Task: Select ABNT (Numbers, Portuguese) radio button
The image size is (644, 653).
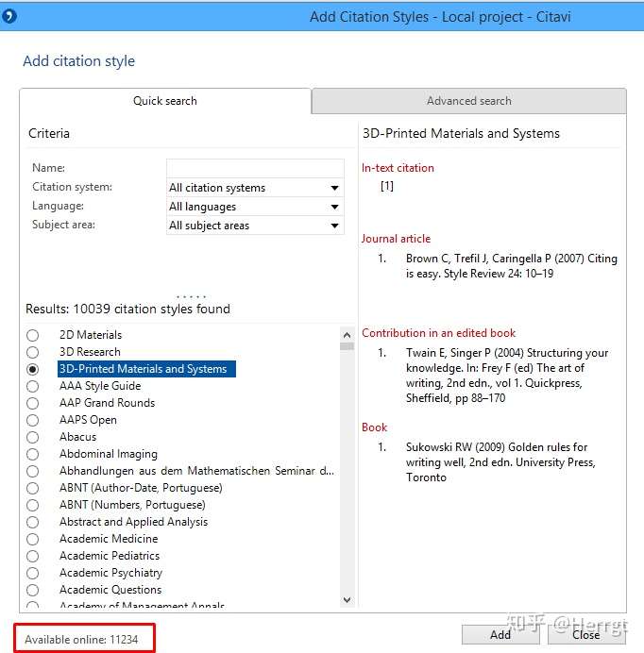Action: pos(32,505)
